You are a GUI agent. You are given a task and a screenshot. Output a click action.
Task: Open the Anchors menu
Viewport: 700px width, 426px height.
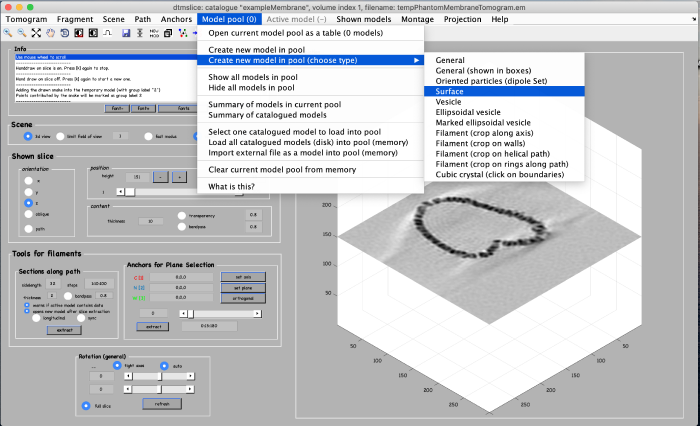(176, 19)
